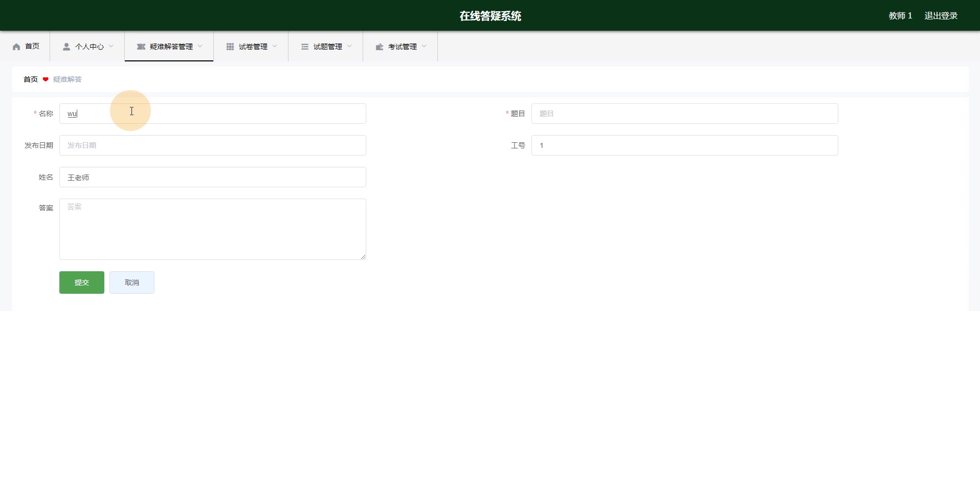Click the 工号 field label
This screenshot has height=479, width=980.
coord(518,145)
